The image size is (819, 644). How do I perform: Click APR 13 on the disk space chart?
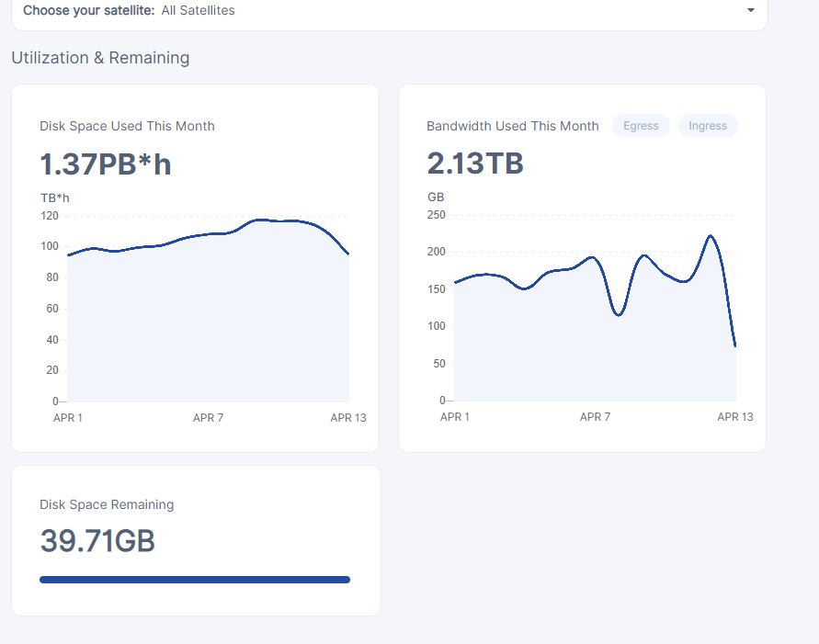[348, 418]
